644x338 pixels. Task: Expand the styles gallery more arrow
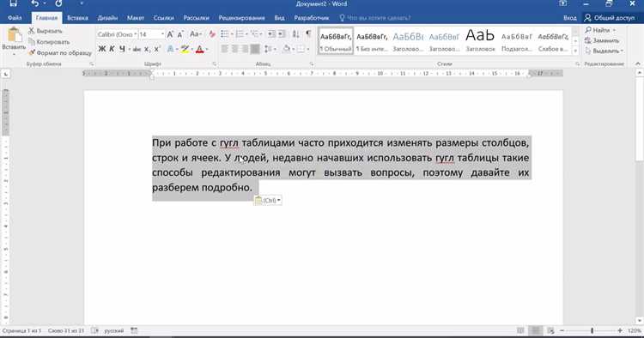tap(575, 51)
